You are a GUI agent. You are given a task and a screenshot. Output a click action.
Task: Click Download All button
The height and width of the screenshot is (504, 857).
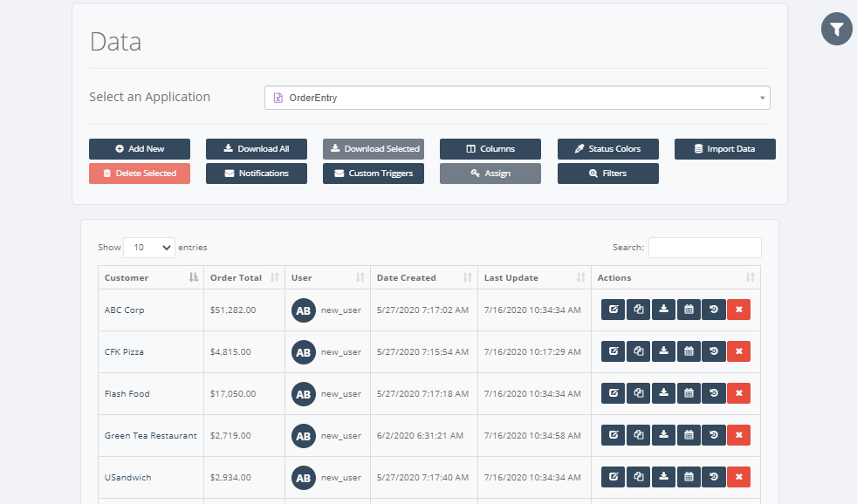pyautogui.click(x=257, y=148)
